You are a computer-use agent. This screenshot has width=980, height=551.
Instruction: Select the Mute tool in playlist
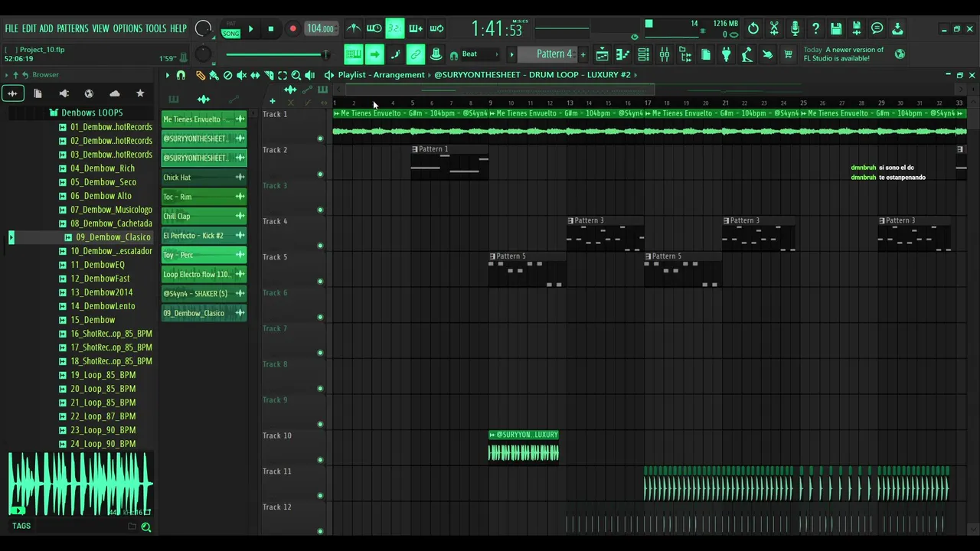[x=242, y=75]
